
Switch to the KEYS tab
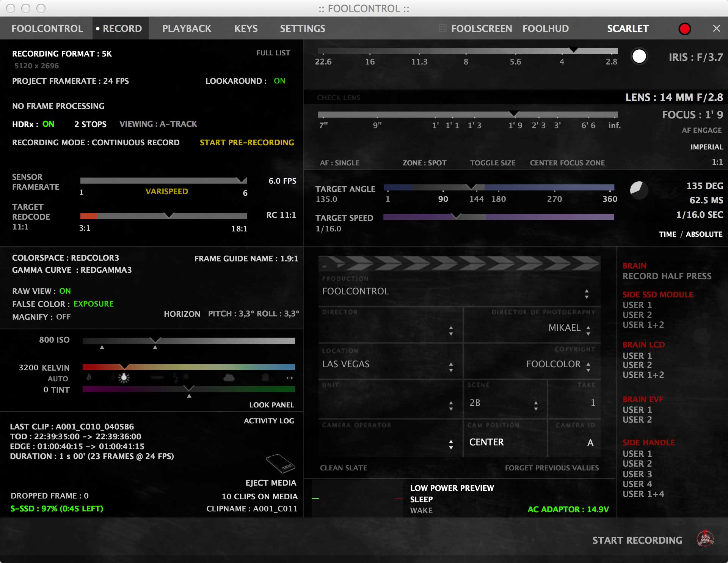(x=246, y=28)
